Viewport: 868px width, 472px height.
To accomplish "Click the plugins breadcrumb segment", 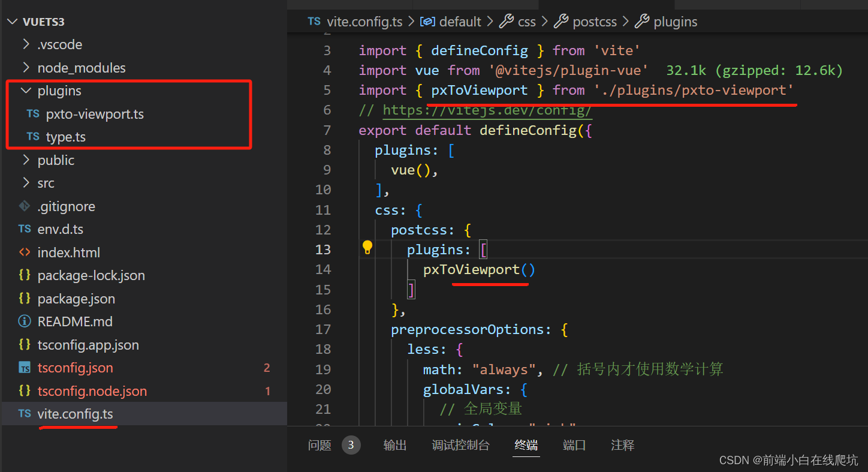I will pyautogui.click(x=676, y=22).
